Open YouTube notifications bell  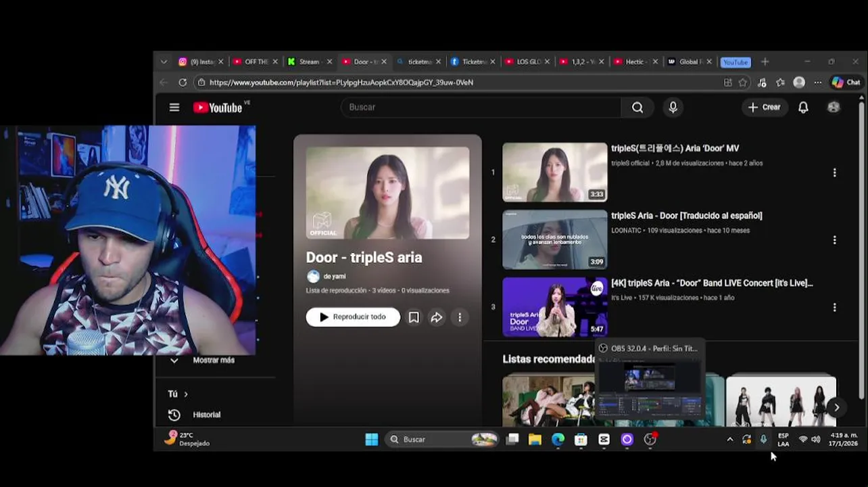(x=803, y=108)
